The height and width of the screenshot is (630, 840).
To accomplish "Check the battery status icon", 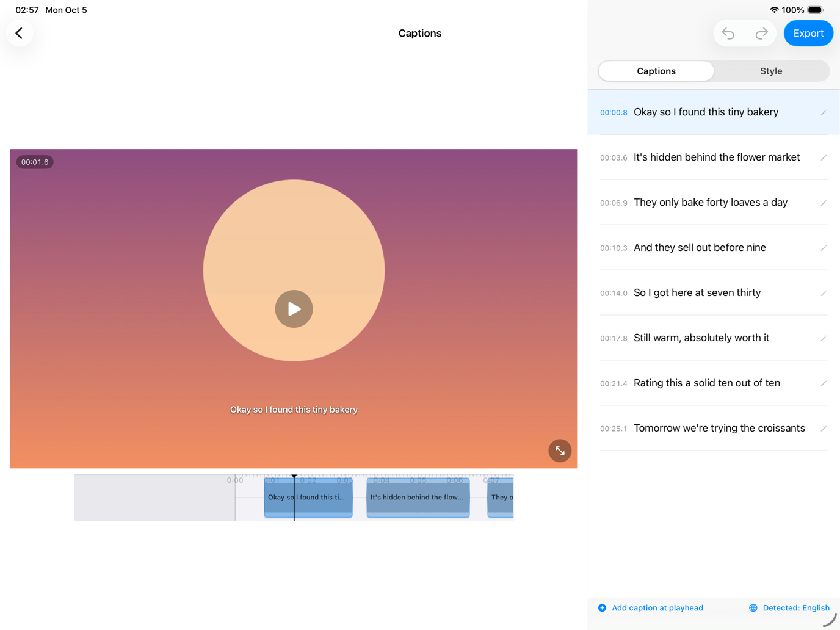I will [x=816, y=10].
